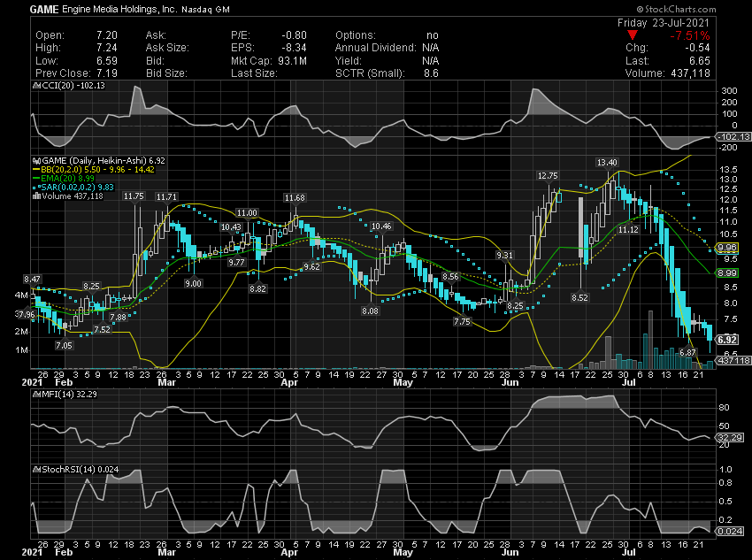
Task: Click the 7.75 low price label
Action: 463,322
